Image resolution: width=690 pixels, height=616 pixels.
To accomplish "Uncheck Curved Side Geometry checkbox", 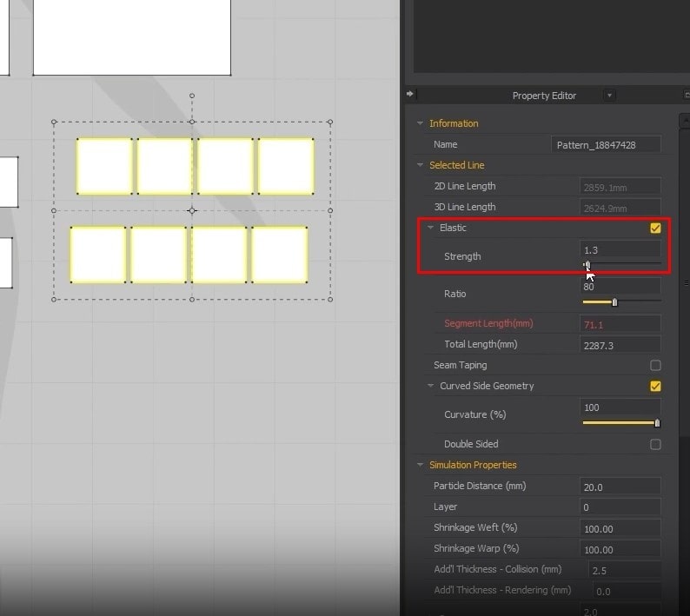I will (x=655, y=386).
